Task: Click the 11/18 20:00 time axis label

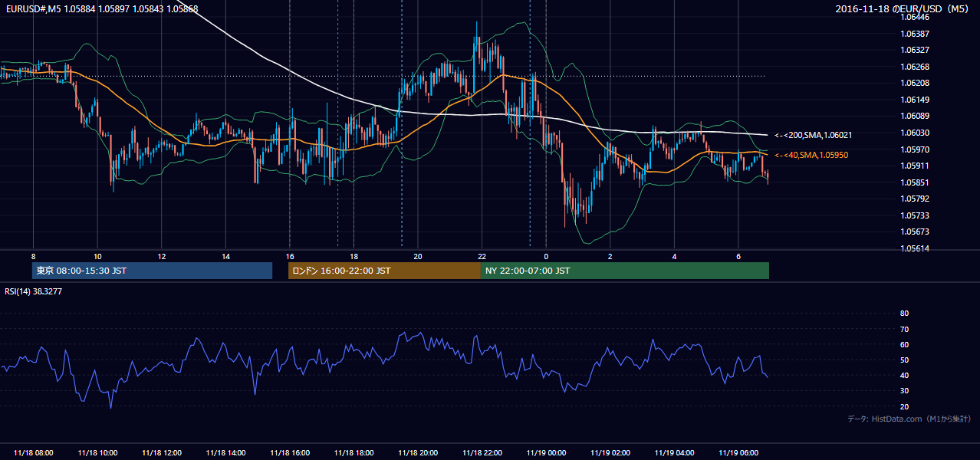Action: [x=418, y=452]
